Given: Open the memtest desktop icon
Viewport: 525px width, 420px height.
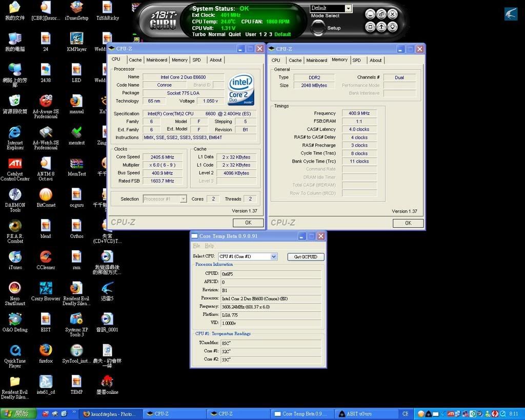Looking at the screenshot, I should (77, 135).
